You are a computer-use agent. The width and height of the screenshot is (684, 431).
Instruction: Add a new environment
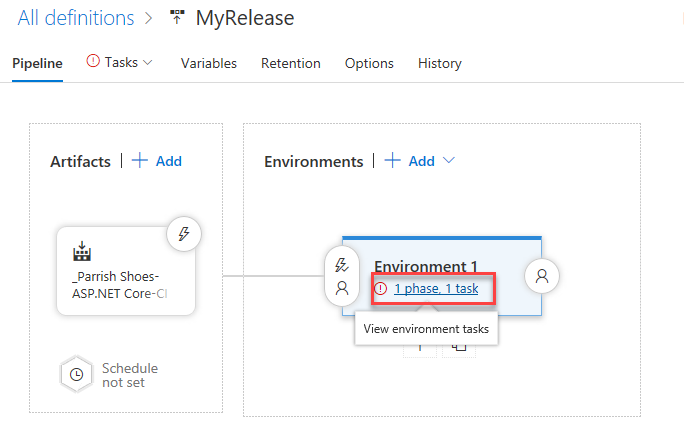pos(410,161)
